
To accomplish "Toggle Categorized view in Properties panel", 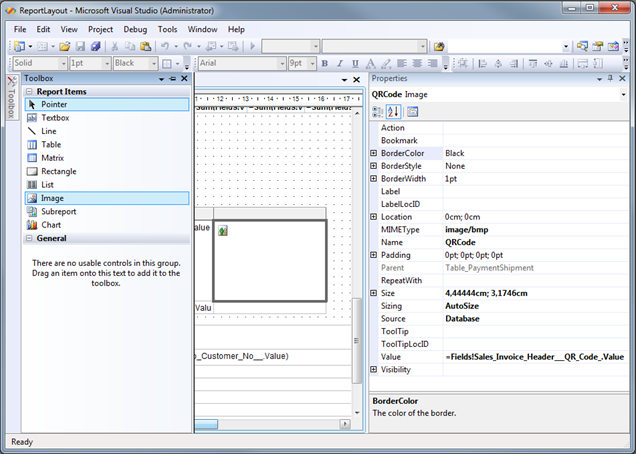I will pos(378,111).
